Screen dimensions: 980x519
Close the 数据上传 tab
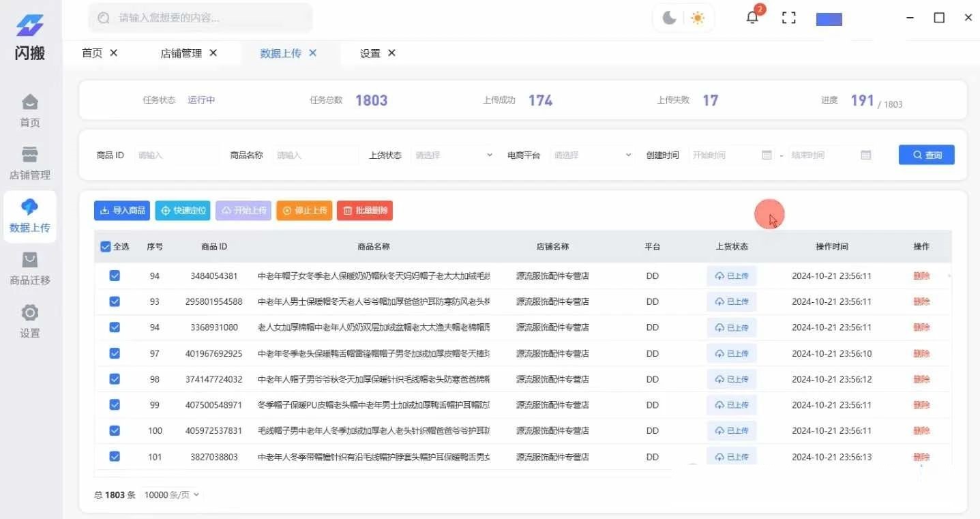coord(313,53)
